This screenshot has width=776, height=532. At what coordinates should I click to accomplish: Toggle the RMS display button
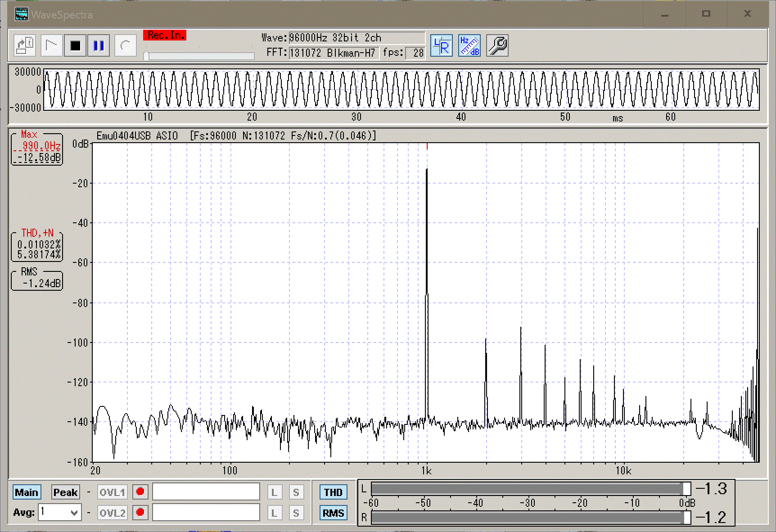pyautogui.click(x=333, y=513)
